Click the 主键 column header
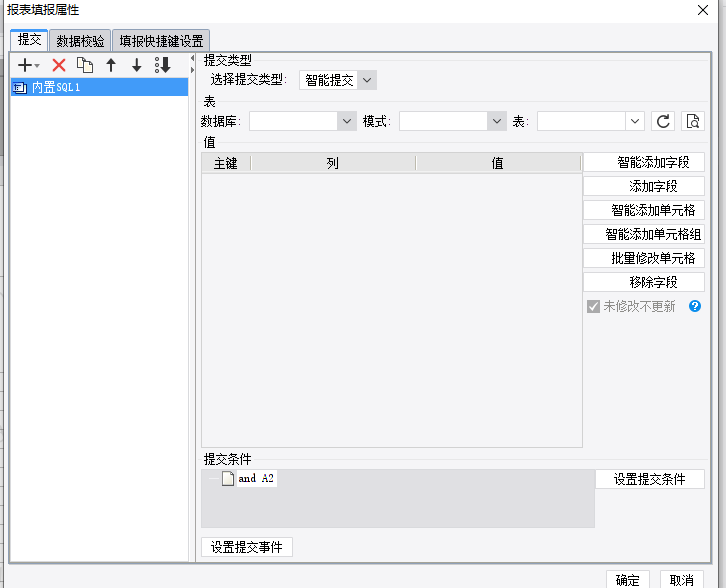 (x=225, y=163)
